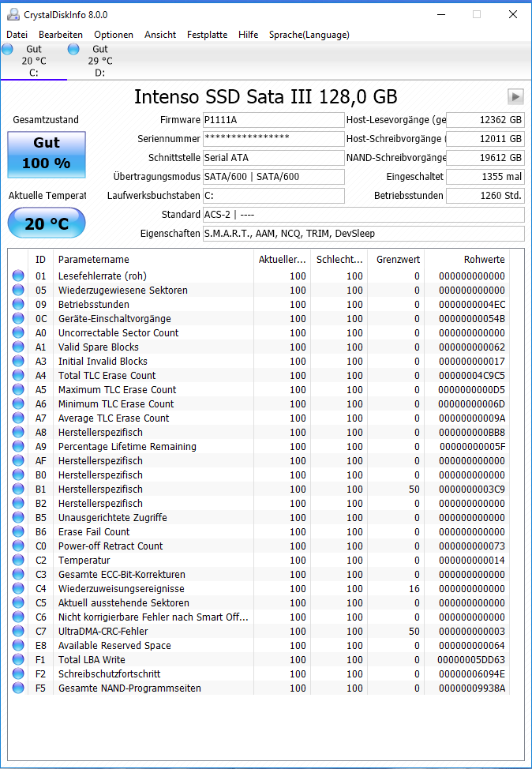
Task: Click the Parametername column header
Action: (x=153, y=260)
